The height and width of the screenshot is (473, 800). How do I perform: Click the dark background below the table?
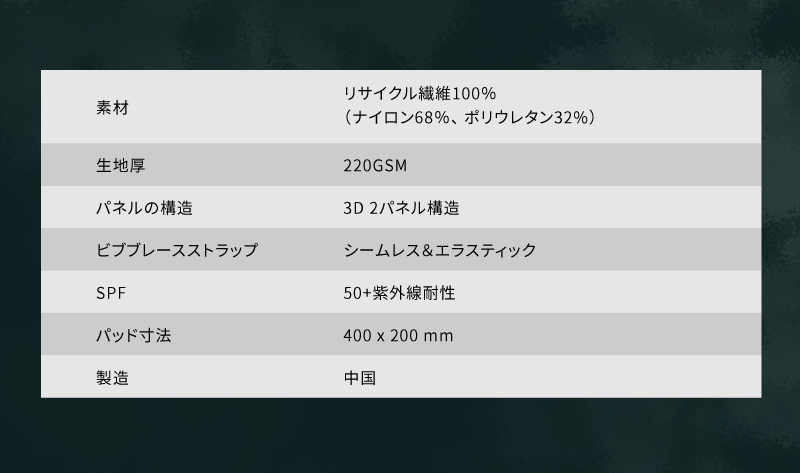(x=400, y=435)
